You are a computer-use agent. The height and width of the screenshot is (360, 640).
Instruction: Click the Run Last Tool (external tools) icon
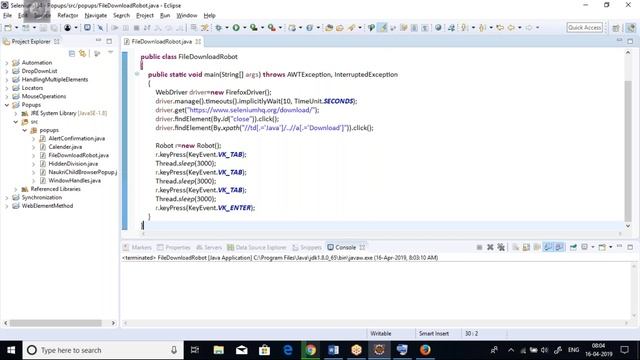click(x=271, y=28)
